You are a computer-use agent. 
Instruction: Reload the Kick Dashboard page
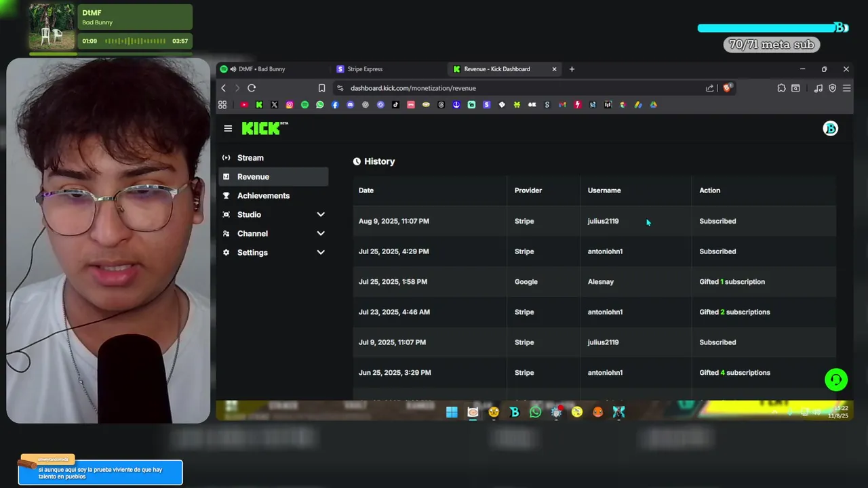pos(252,88)
